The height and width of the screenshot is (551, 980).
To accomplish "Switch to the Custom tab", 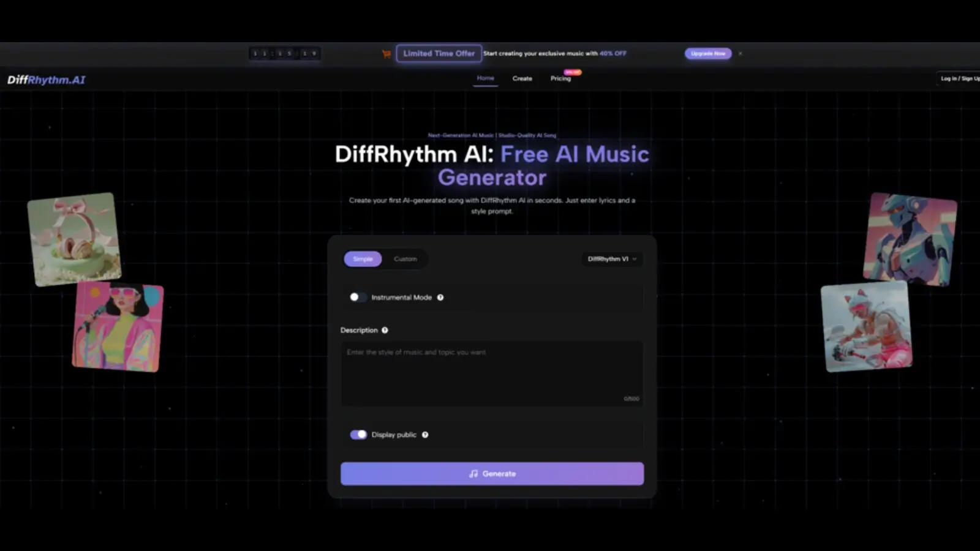I will (x=405, y=259).
